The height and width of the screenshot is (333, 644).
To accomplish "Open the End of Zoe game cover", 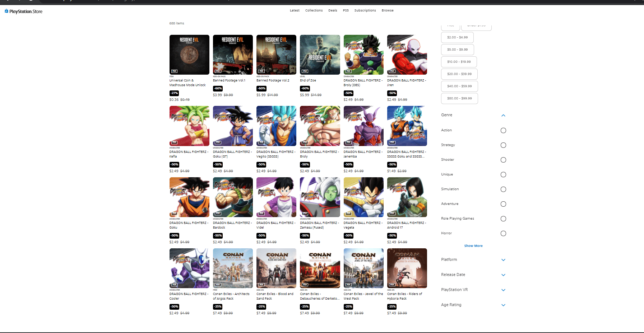I will coord(320,55).
